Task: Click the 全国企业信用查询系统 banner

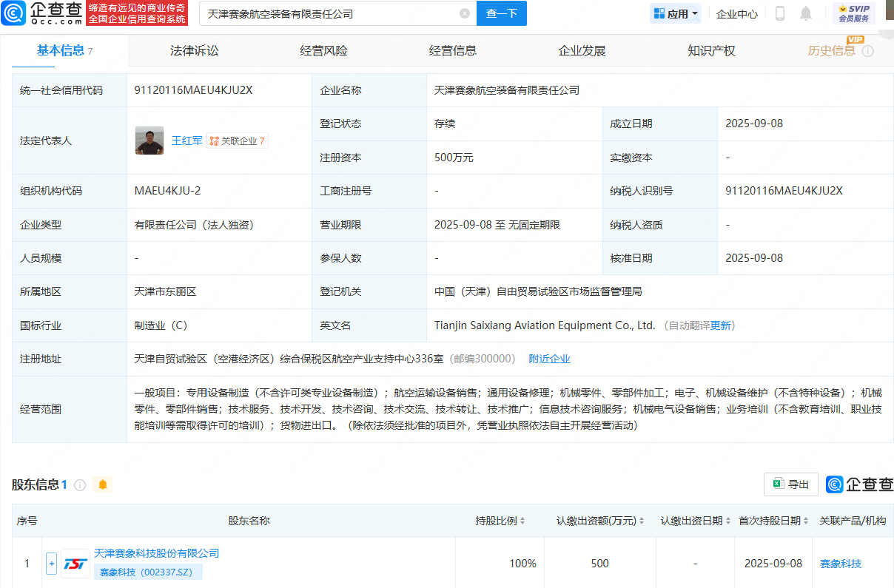Action: coord(136,13)
